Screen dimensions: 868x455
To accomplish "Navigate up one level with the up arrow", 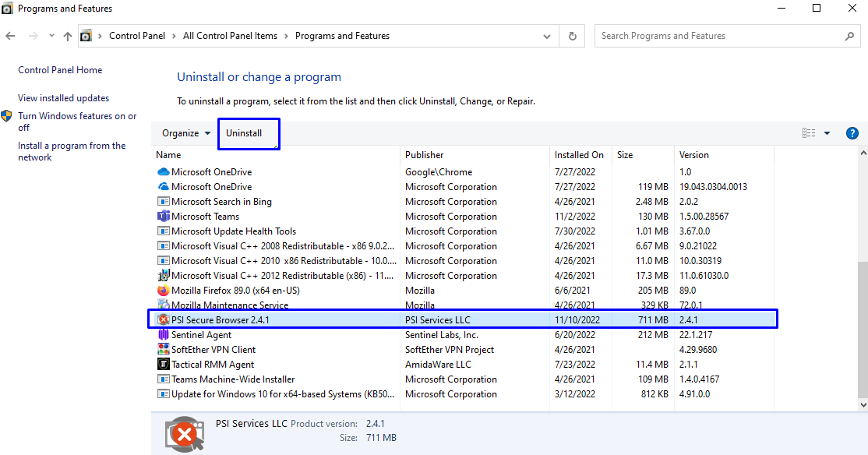I will pyautogui.click(x=67, y=35).
